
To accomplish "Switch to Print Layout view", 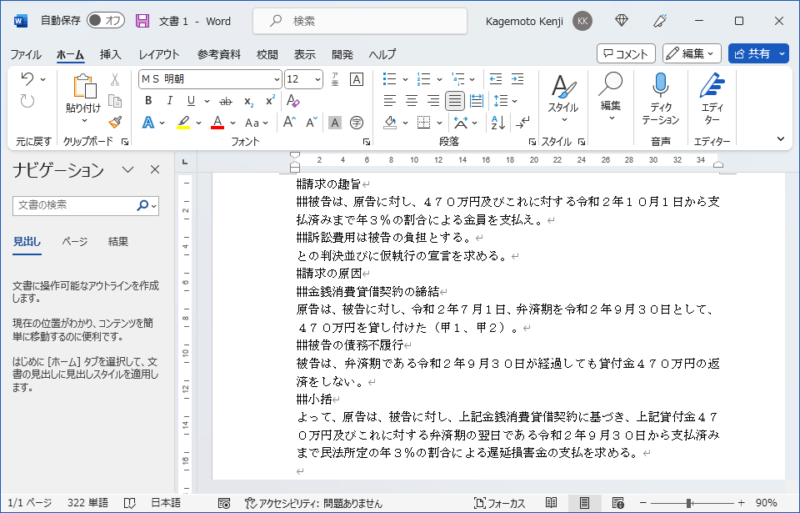I will tap(585, 503).
